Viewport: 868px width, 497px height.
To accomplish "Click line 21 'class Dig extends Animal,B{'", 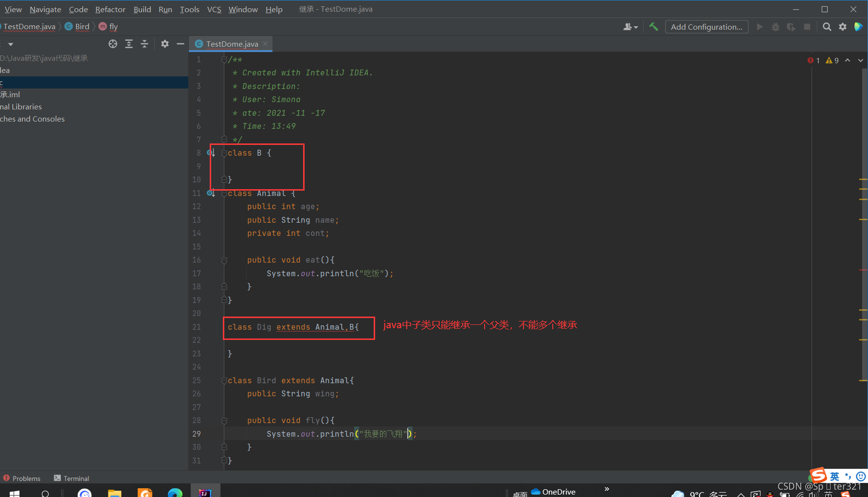I will pos(293,327).
